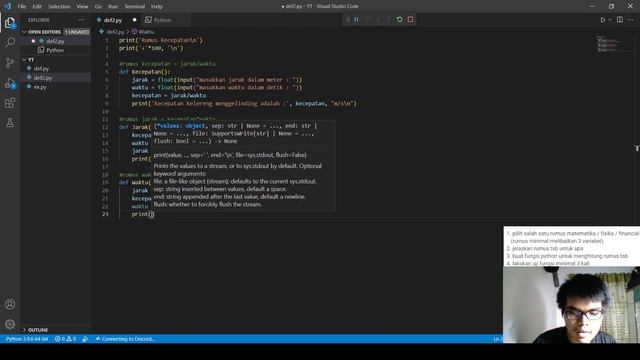Click line number 10 in the gutter
640x360 pixels.
[x=106, y=111]
